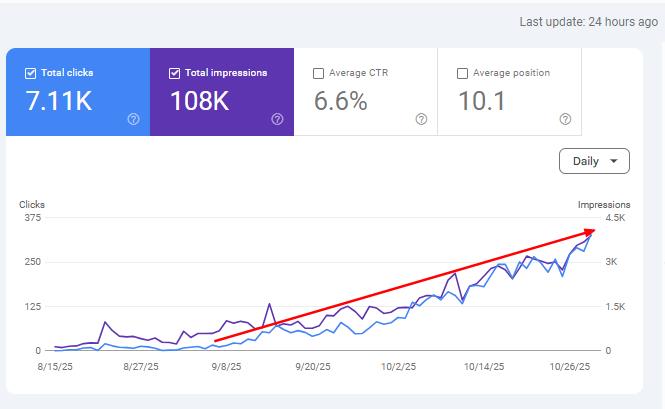This screenshot has width=665, height=409.
Task: Open help icon on Average position card
Action: 565,119
